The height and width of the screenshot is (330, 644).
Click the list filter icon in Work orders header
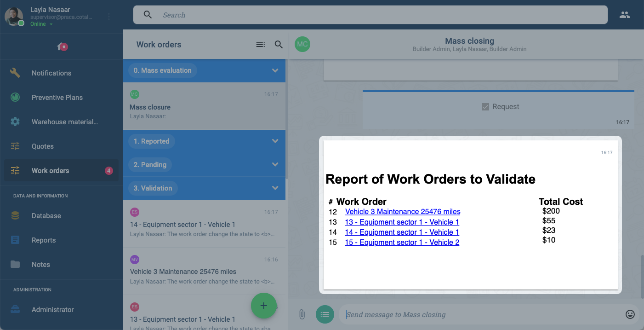point(260,45)
